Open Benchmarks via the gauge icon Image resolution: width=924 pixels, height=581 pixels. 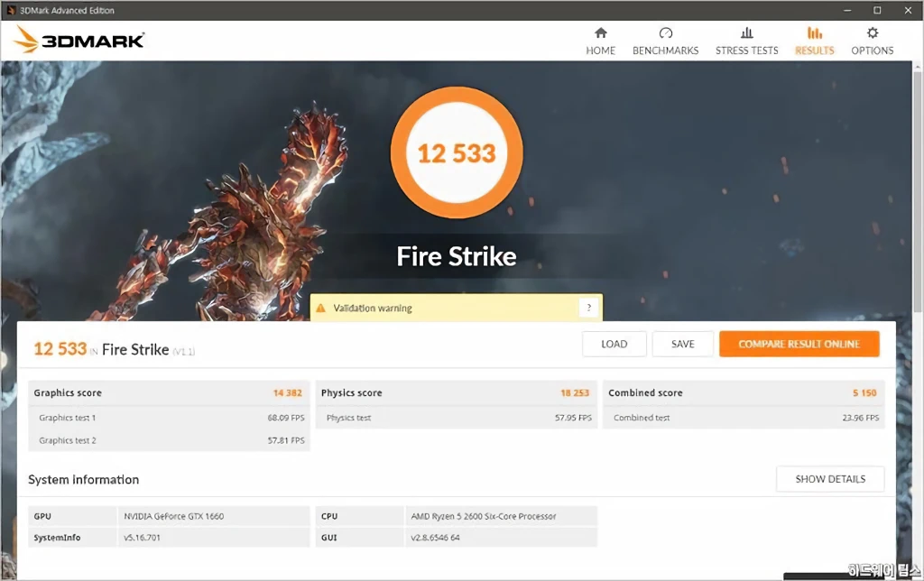pos(665,33)
